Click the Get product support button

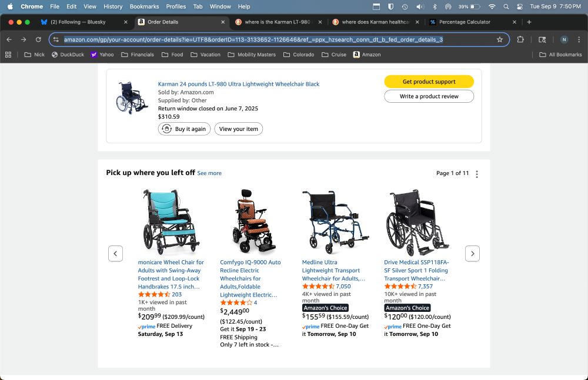point(429,82)
